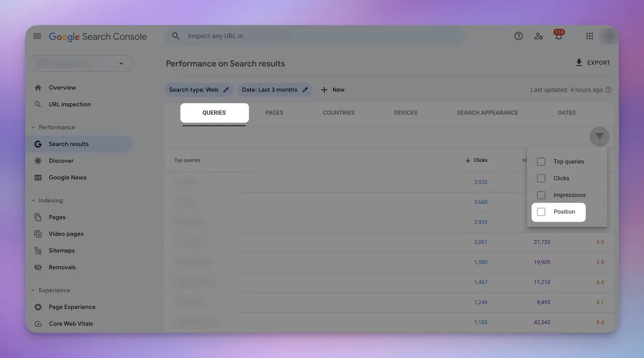Collapse the Indexing section
Image resolution: width=644 pixels, height=358 pixels.
(x=33, y=201)
